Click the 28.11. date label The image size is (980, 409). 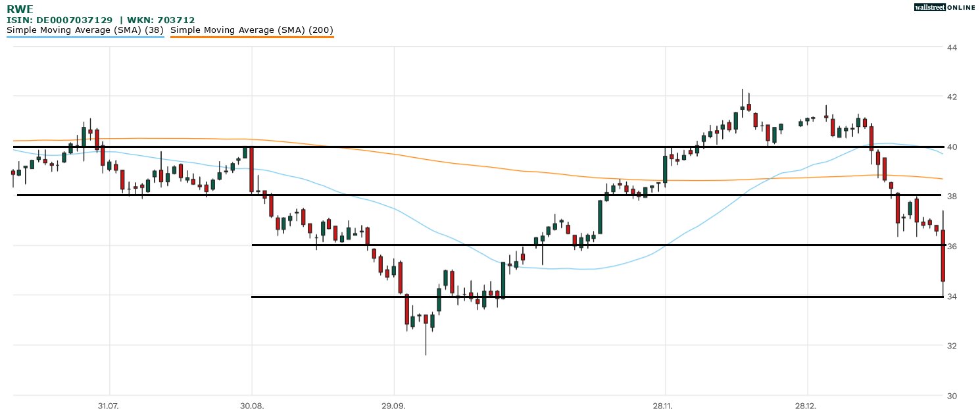[x=666, y=405]
